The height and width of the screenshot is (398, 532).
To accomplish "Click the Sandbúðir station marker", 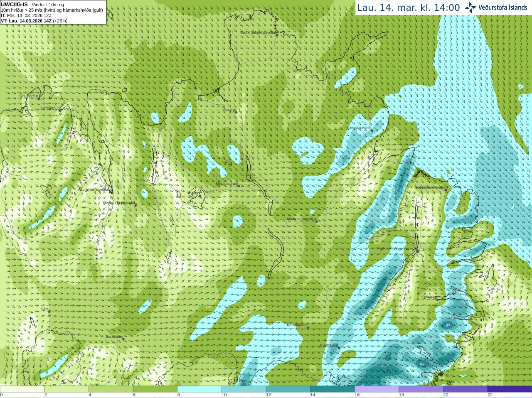I will tap(123, 339).
